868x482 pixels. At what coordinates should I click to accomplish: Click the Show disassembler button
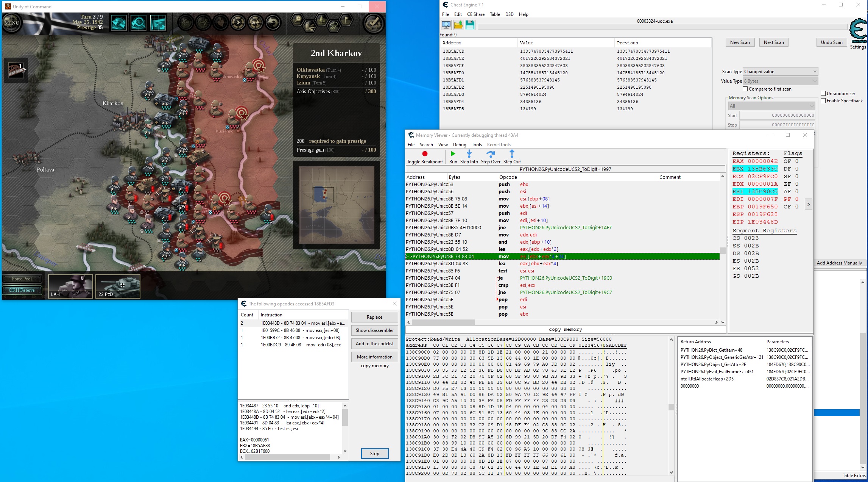(x=374, y=330)
